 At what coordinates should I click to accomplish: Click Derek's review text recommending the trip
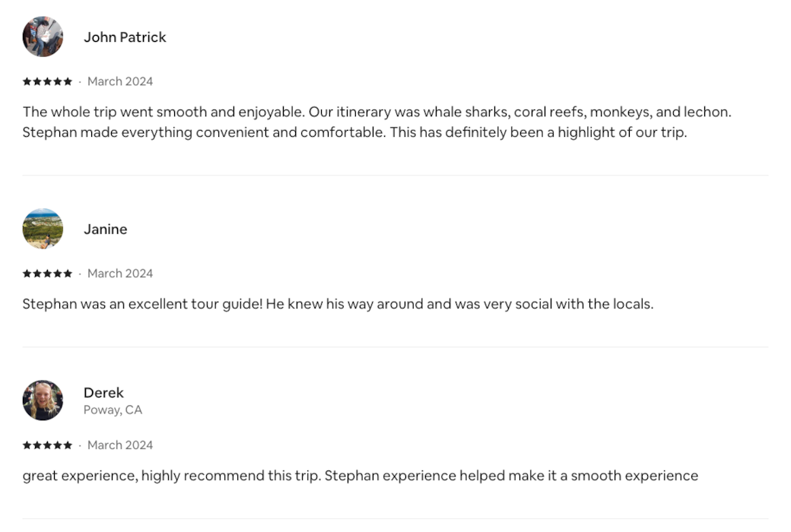pos(360,477)
